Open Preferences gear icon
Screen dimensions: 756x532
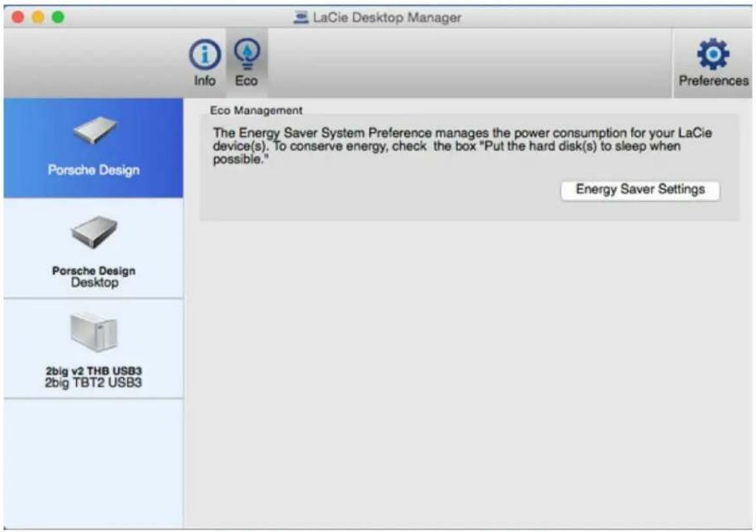713,54
